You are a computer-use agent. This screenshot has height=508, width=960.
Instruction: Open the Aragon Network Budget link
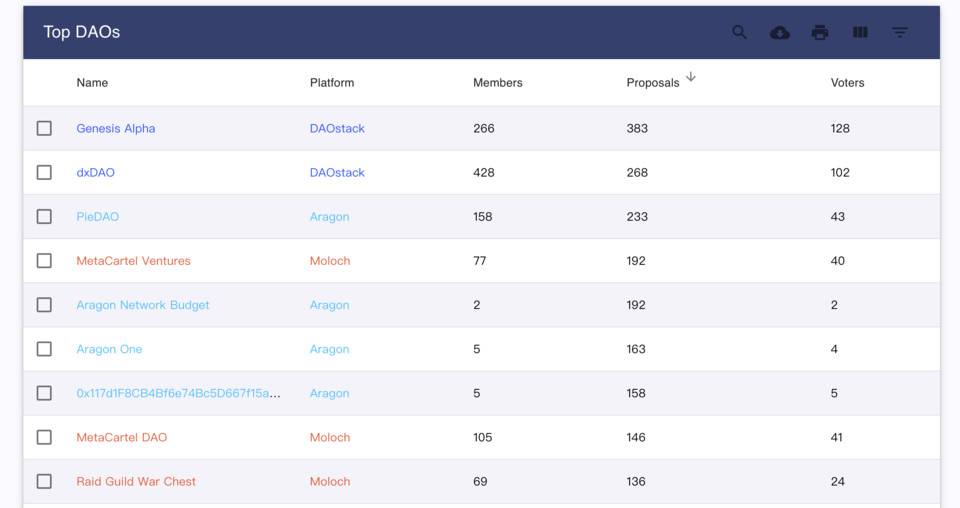pyautogui.click(x=143, y=305)
